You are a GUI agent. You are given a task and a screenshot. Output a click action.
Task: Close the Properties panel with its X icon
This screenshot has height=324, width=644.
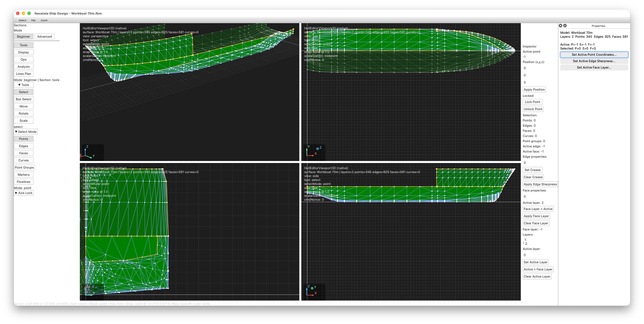tap(561, 25)
